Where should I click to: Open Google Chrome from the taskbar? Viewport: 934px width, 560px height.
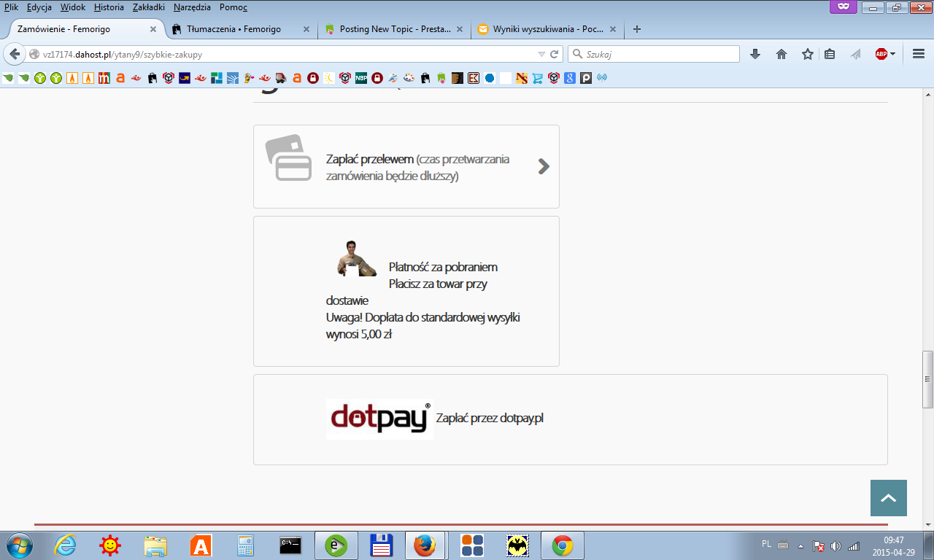point(562,545)
